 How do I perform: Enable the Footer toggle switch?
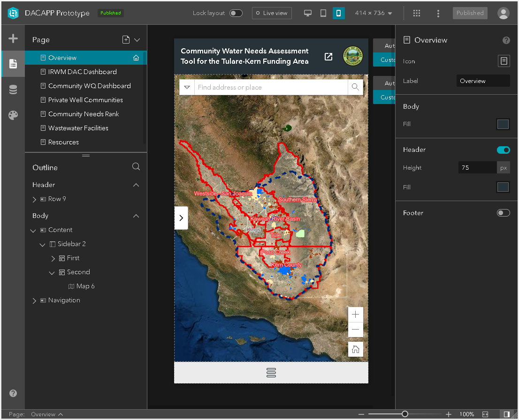[504, 213]
